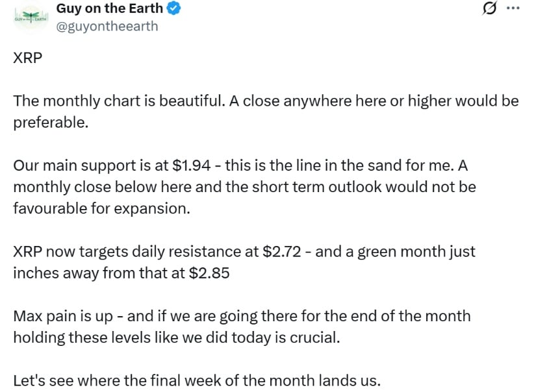Click the word 'preferable.' in the post
The image size is (536, 392).
tap(50, 123)
